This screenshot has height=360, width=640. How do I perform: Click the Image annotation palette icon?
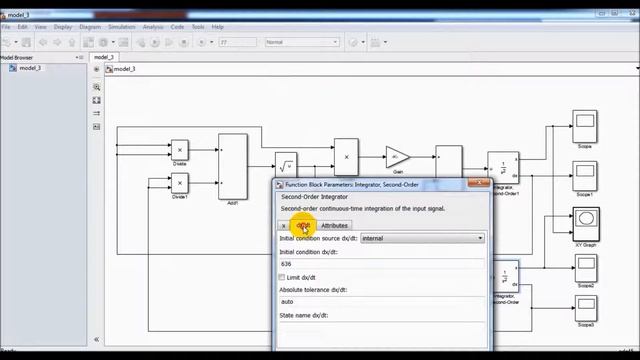pos(96,127)
